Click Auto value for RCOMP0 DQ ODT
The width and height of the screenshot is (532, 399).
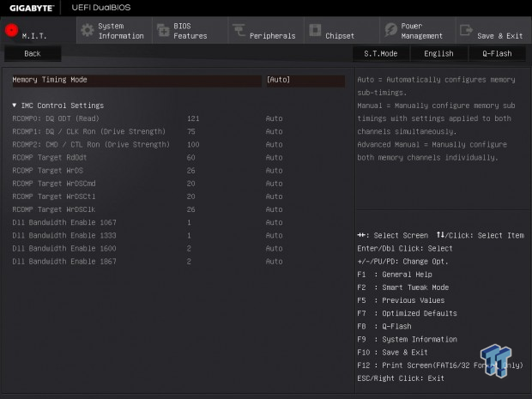274,118
